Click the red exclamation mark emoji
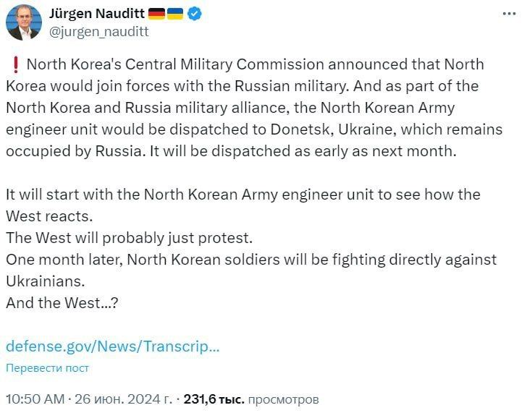Screen dimensions: 532x413 point(14,64)
